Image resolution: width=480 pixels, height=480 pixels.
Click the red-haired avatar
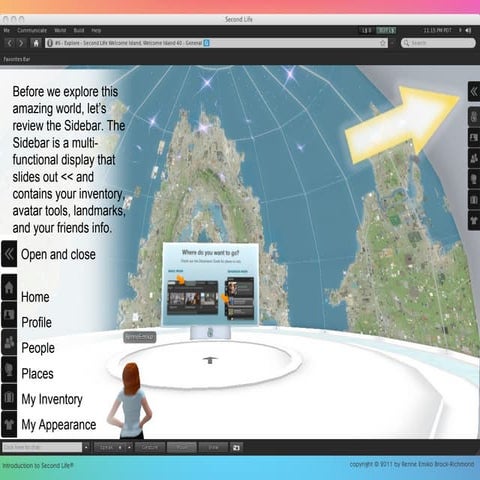click(x=131, y=400)
